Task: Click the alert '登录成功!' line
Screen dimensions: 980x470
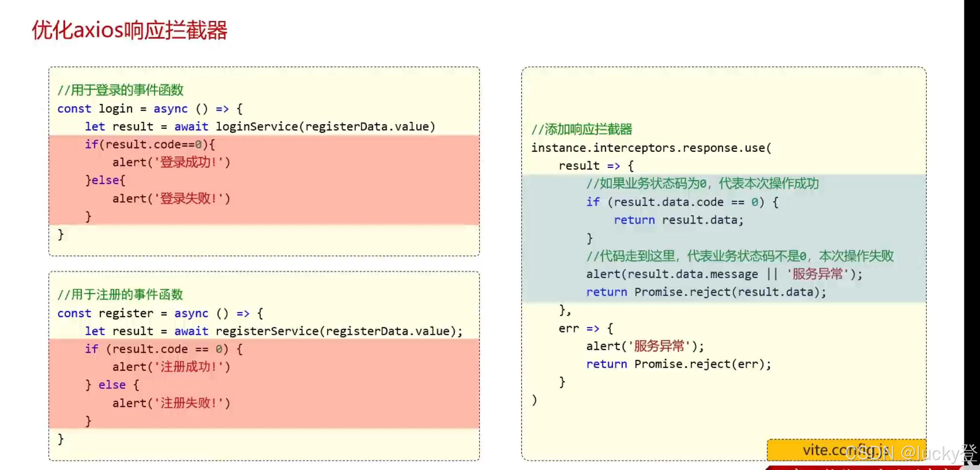Action: click(171, 162)
